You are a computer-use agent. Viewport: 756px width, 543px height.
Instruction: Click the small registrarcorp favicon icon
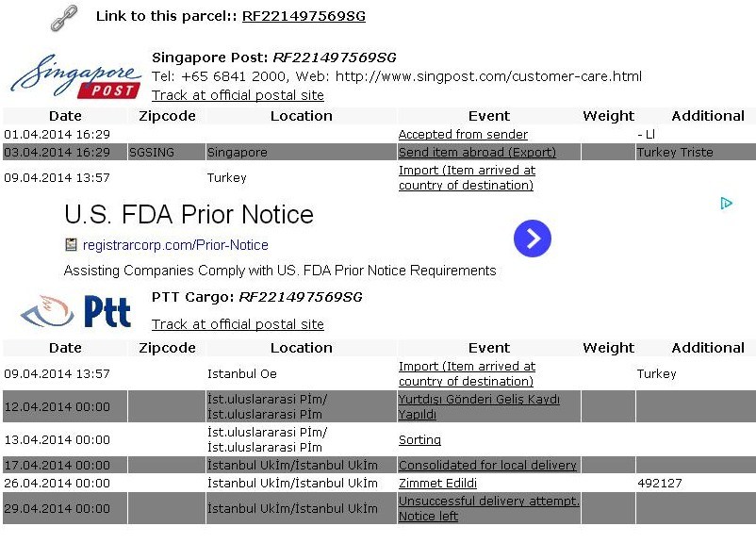point(71,245)
